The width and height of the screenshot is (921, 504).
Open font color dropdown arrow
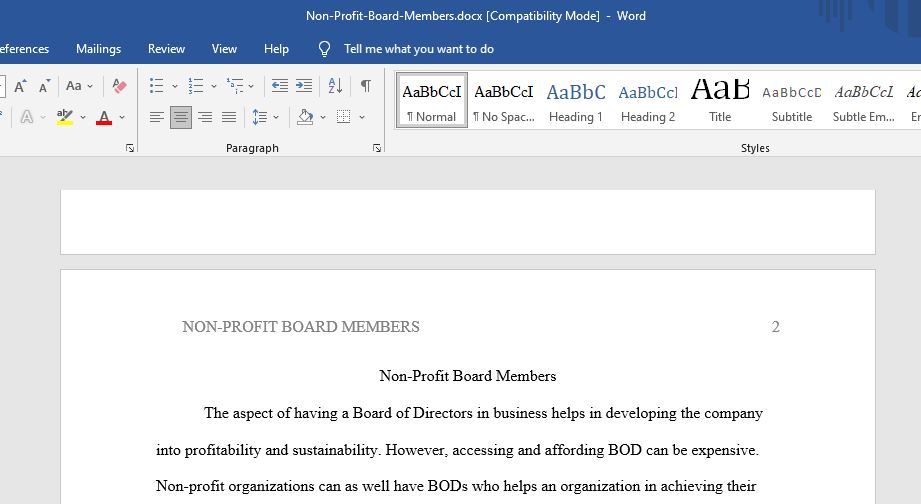coord(122,117)
